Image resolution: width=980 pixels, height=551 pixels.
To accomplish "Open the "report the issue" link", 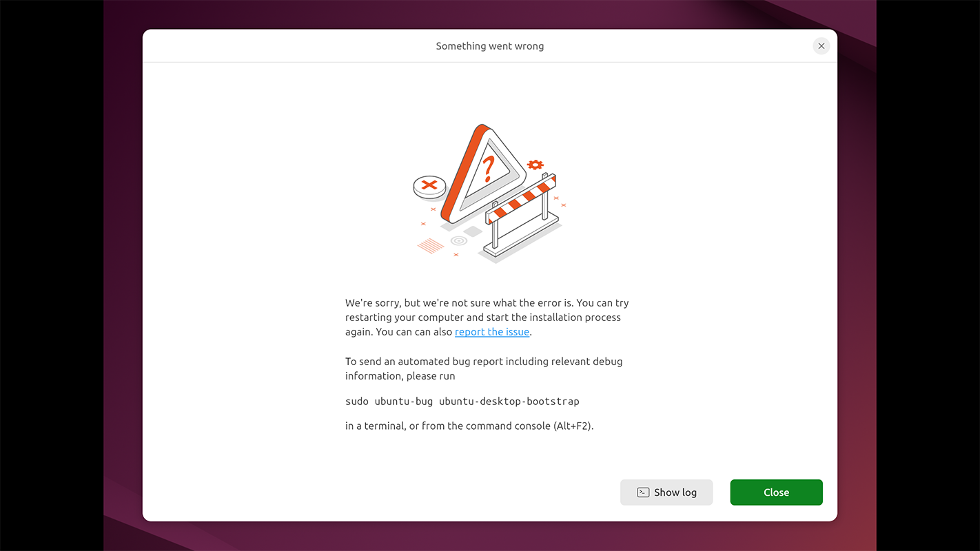I will click(492, 332).
